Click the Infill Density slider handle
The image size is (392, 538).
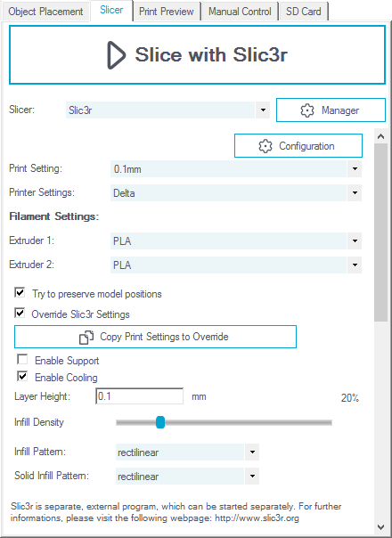(160, 422)
